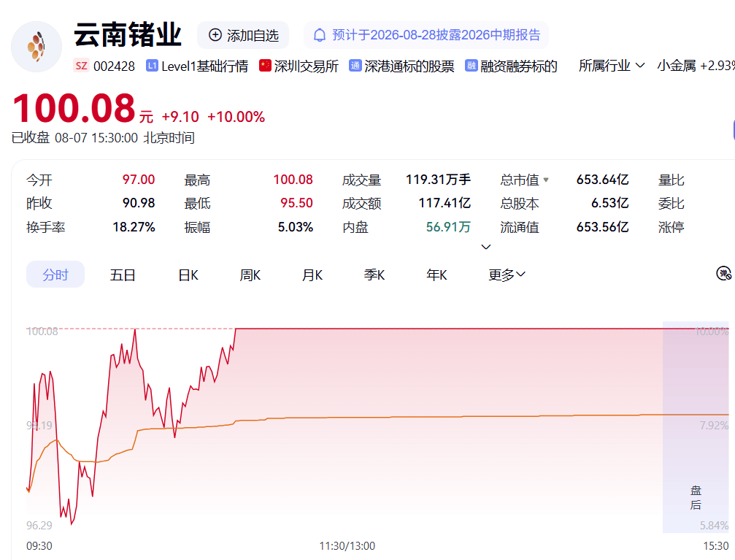Viewport: 735px width, 560px height.
Task: Click the 96.29 chart axis label
Action: pyautogui.click(x=39, y=525)
